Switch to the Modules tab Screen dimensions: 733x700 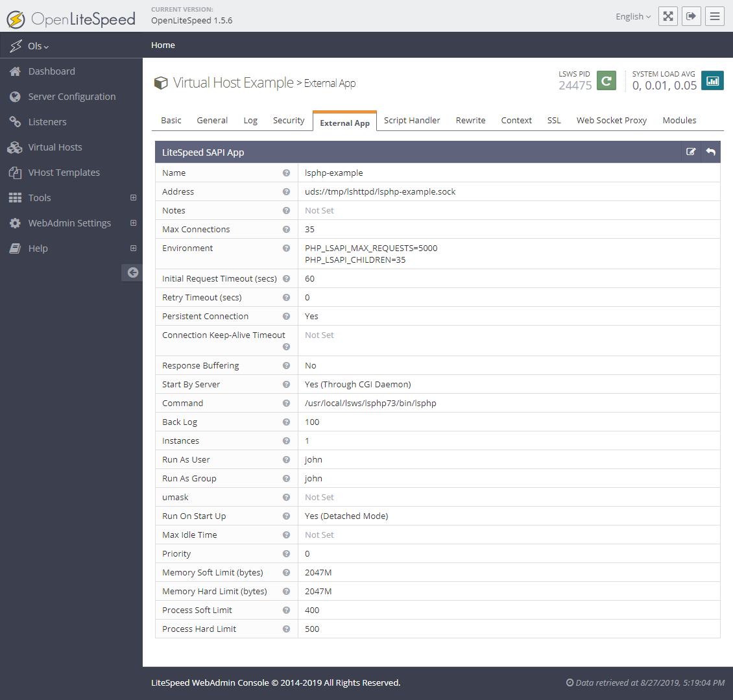[679, 120]
